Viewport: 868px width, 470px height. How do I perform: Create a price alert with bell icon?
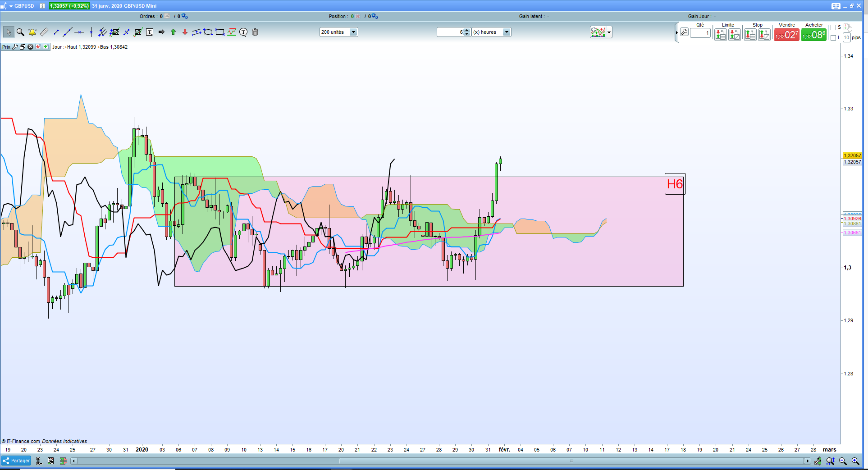[32, 32]
